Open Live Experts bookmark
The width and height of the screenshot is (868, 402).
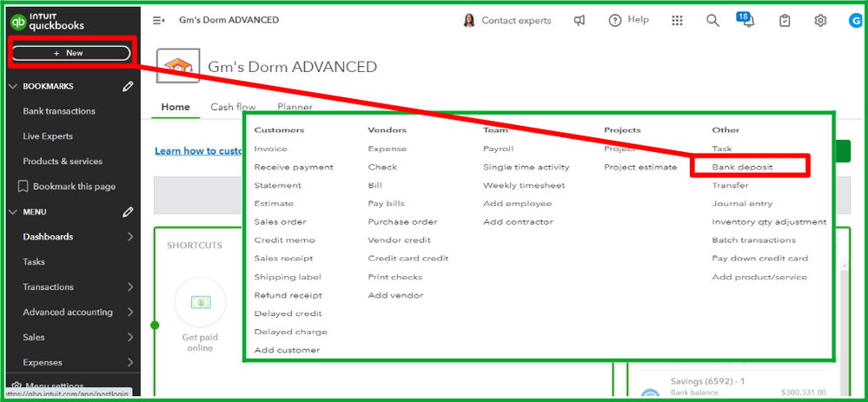(x=48, y=136)
